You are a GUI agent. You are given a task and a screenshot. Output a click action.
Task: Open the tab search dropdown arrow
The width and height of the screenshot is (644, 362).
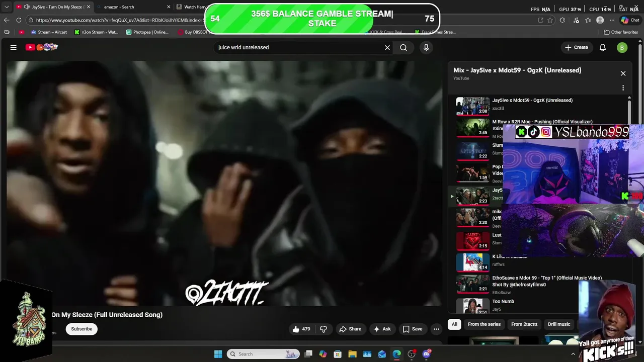coord(7,7)
